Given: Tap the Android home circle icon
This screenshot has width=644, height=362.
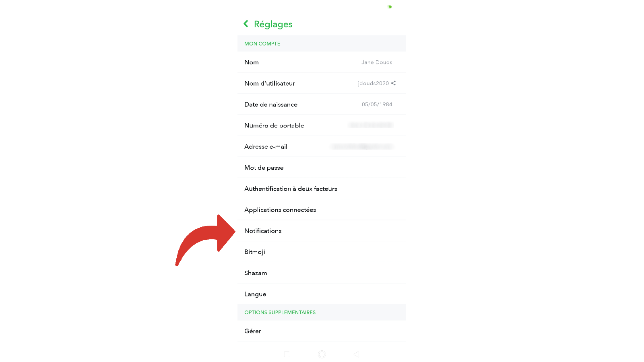Looking at the screenshot, I should coord(322,354).
